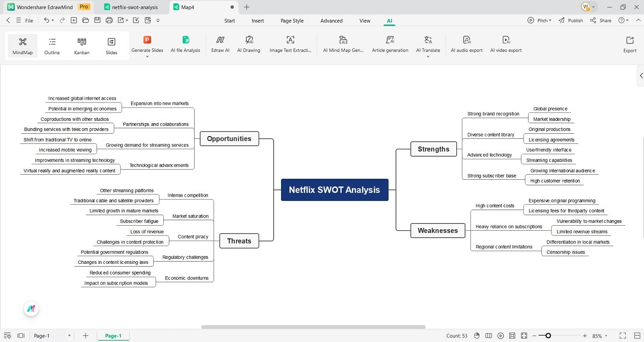Switch to MindMap view mode

(23, 46)
